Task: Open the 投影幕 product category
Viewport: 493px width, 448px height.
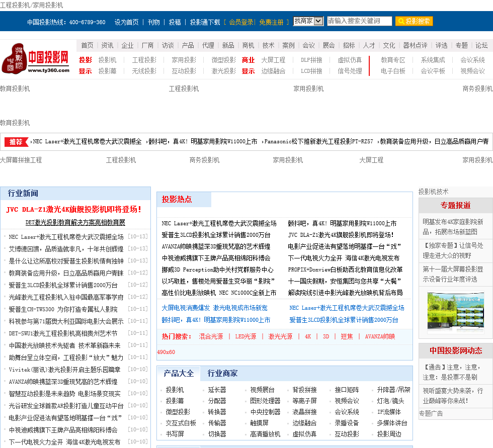Action: point(175,401)
